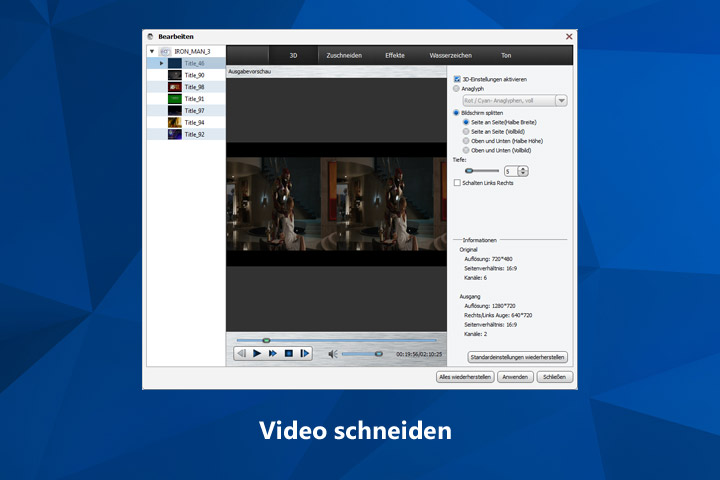Select the Title_90 thumbnail
720x480 pixels.
coord(175,75)
